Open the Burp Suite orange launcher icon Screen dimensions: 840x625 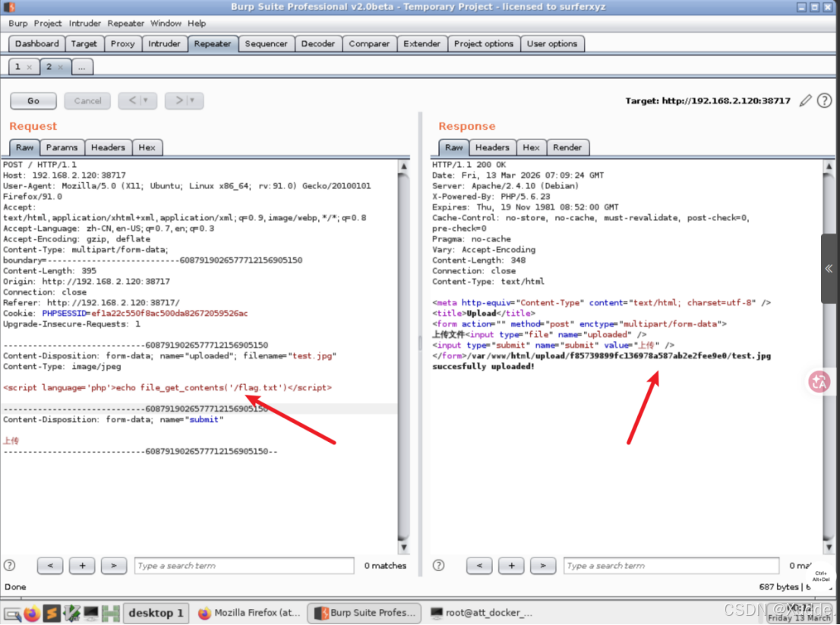pos(52,613)
